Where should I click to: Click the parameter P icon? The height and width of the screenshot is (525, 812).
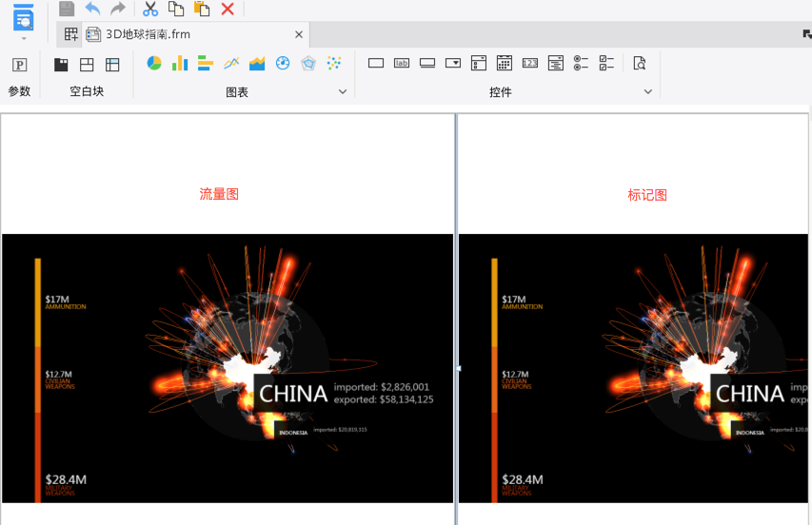pyautogui.click(x=19, y=65)
